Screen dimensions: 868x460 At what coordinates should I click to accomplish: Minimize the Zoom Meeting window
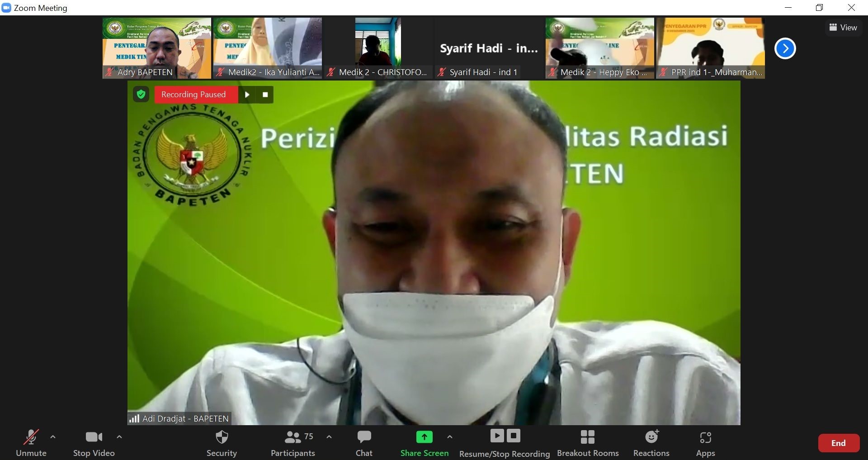click(x=788, y=8)
